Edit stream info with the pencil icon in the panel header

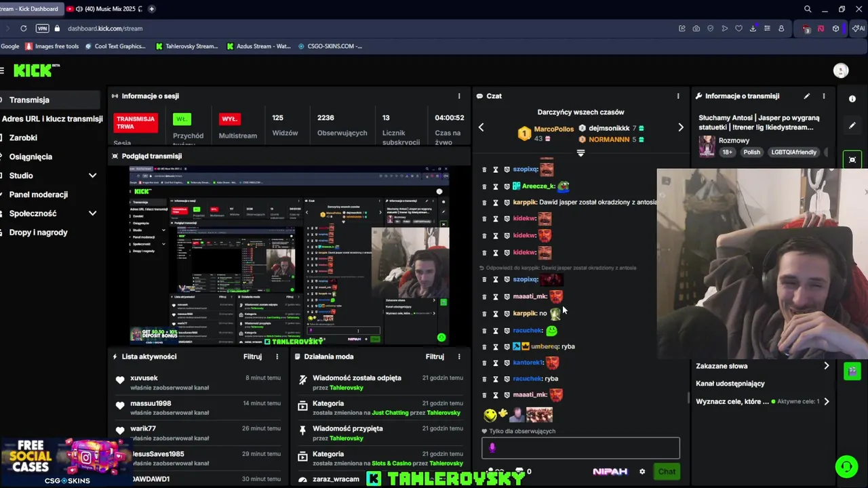[807, 96]
